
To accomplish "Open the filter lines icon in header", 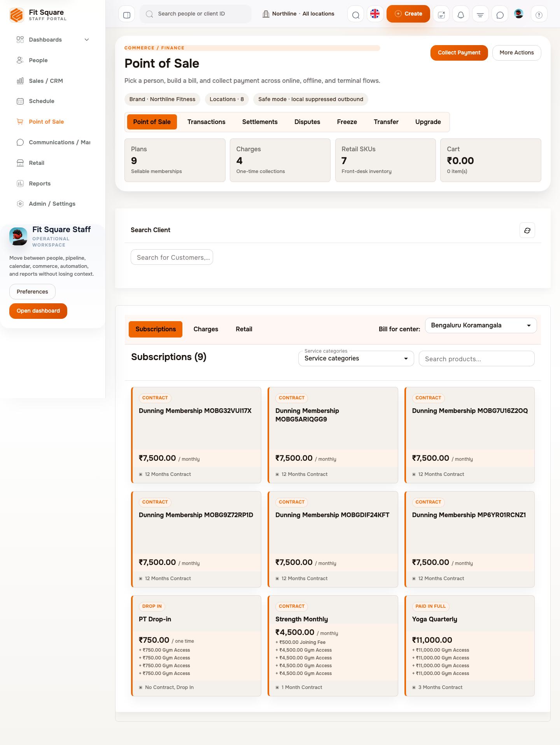I will coord(480,14).
